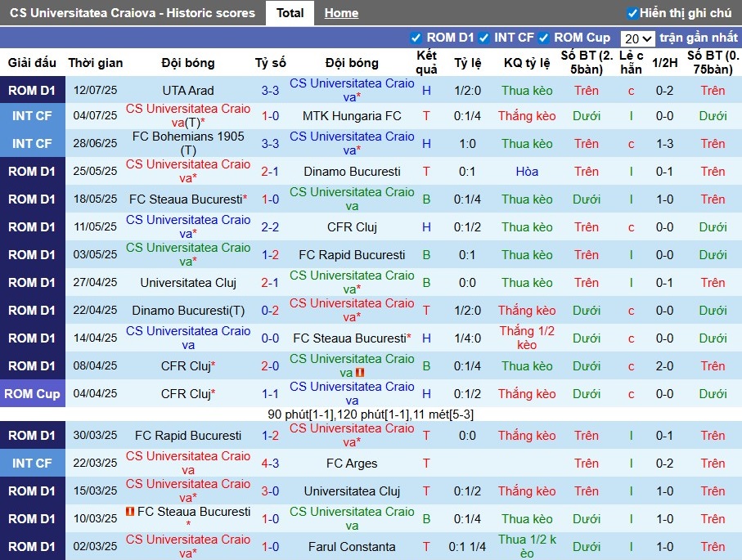Open the 2-2 score against CFR Cluj
Image resolution: width=742 pixels, height=560 pixels.
click(270, 227)
